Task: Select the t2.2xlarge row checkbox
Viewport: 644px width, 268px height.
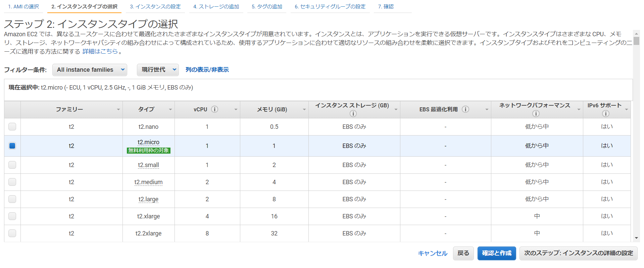Action: [x=12, y=233]
